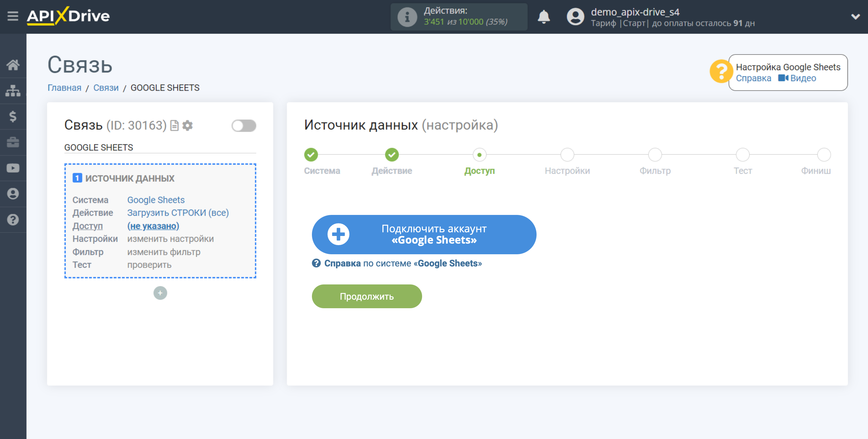Toggle the connection on/off switch
The height and width of the screenshot is (439, 868).
pyautogui.click(x=244, y=126)
